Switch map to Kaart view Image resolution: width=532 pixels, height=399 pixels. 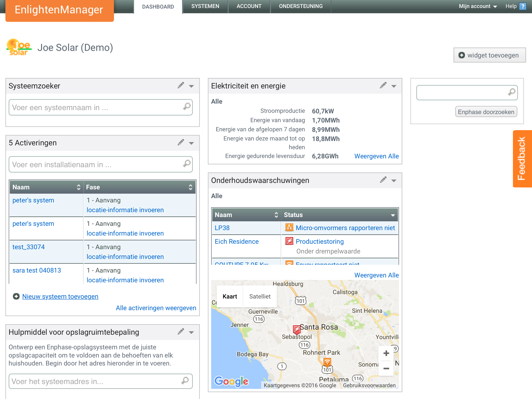[230, 296]
